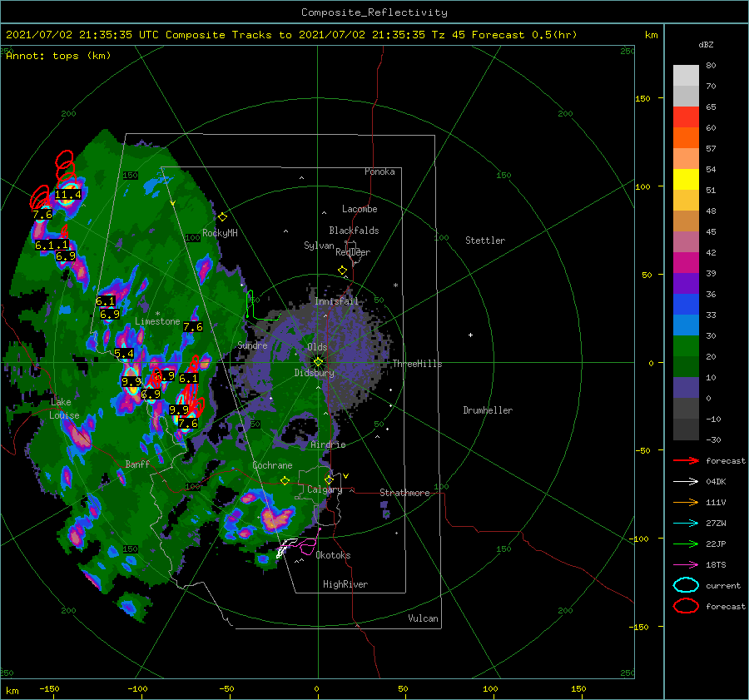749x700 pixels.
Task: Select the yellow 54 dBZ color swatch
Action: coord(686,180)
